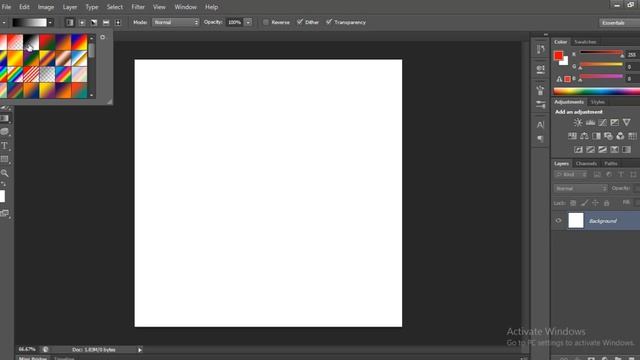Open the collapsed Paragraph panel icon
The height and width of the screenshot is (360, 640).
tap(540, 139)
